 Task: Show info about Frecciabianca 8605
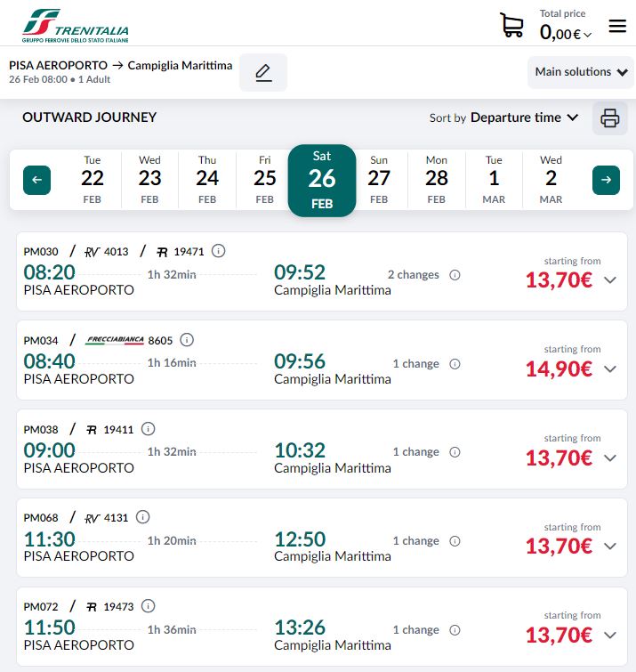coord(187,340)
